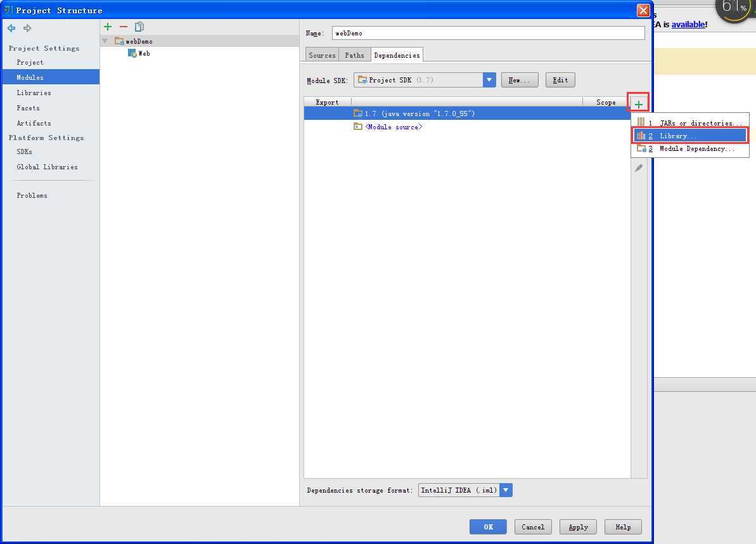Choose Module Dependency... menu entry
This screenshot has height=544, width=756.
click(x=690, y=148)
